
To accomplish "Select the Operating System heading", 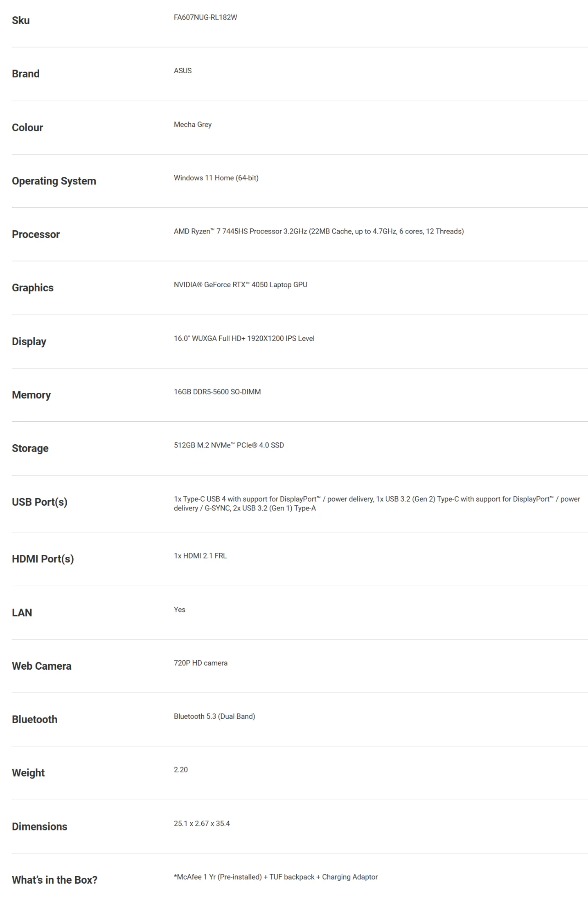I will coord(54,181).
